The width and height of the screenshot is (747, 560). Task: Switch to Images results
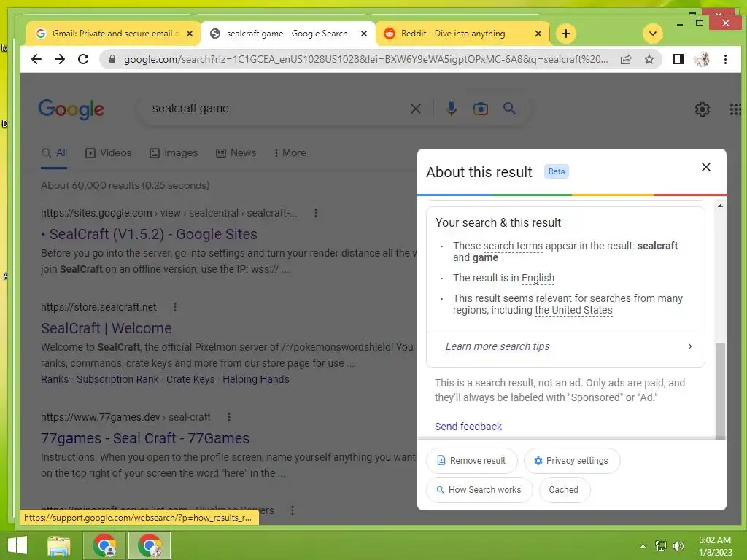(x=174, y=153)
